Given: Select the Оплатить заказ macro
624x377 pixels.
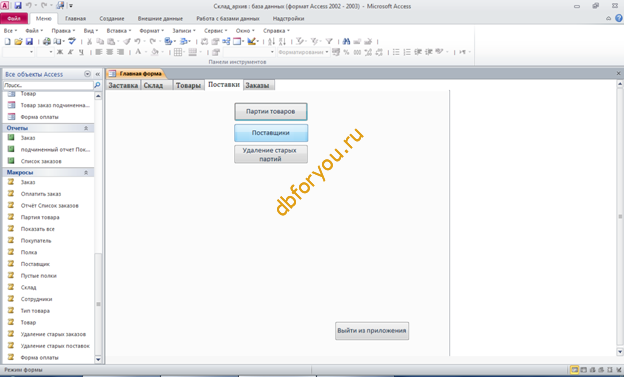Looking at the screenshot, I should (x=41, y=194).
